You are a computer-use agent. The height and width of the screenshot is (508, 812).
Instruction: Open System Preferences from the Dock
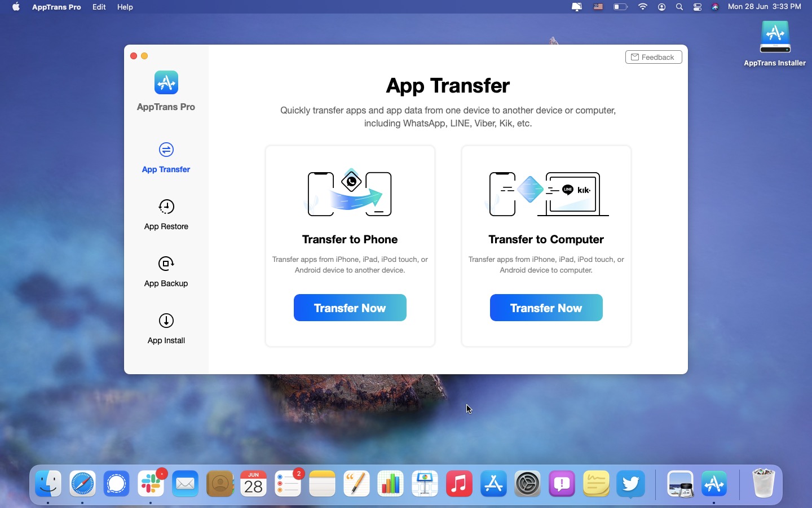coord(528,484)
